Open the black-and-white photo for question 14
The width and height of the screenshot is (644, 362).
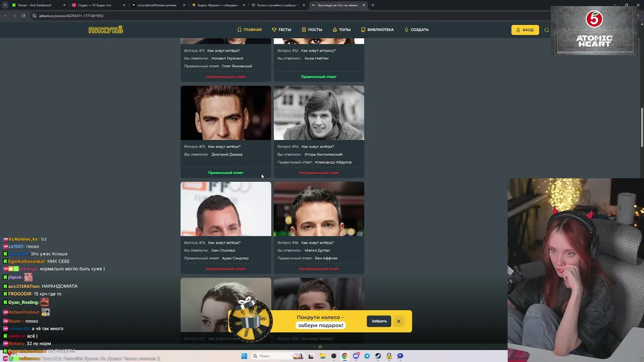click(x=319, y=113)
